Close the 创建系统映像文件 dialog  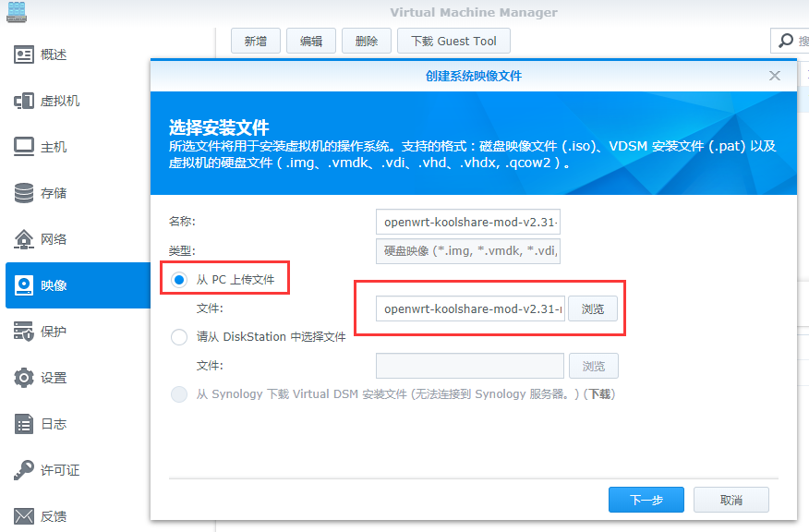[x=775, y=76]
